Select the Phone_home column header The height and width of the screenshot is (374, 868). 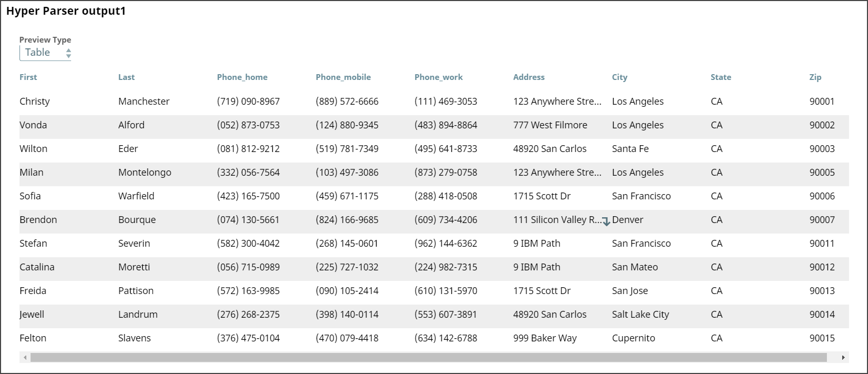pos(242,77)
